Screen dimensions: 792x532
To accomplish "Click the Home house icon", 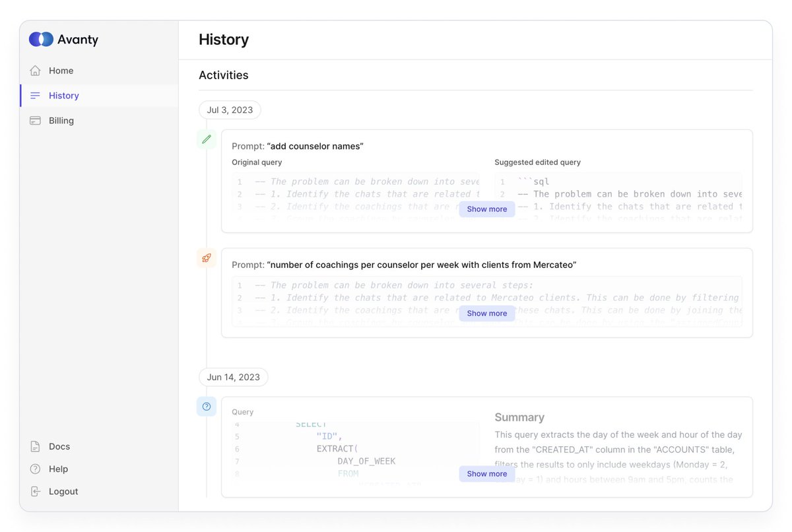I will coord(35,71).
